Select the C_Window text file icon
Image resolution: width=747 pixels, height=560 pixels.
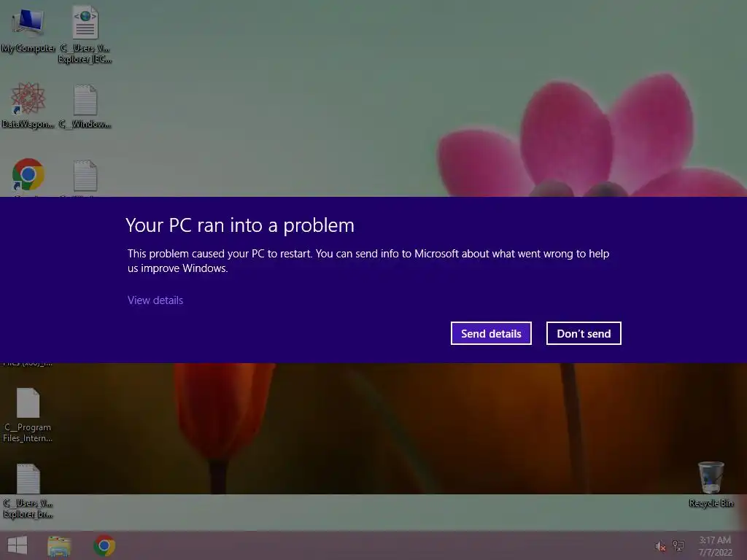(x=85, y=106)
